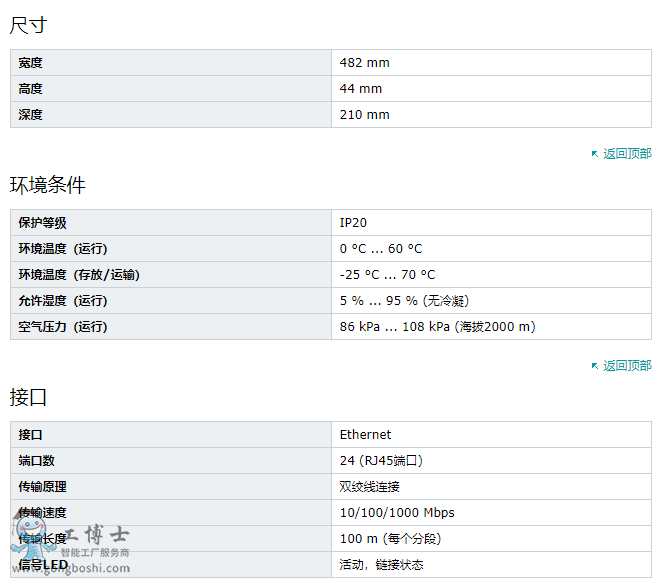
Task: Click the 接口 section heading
Action: tap(28, 397)
